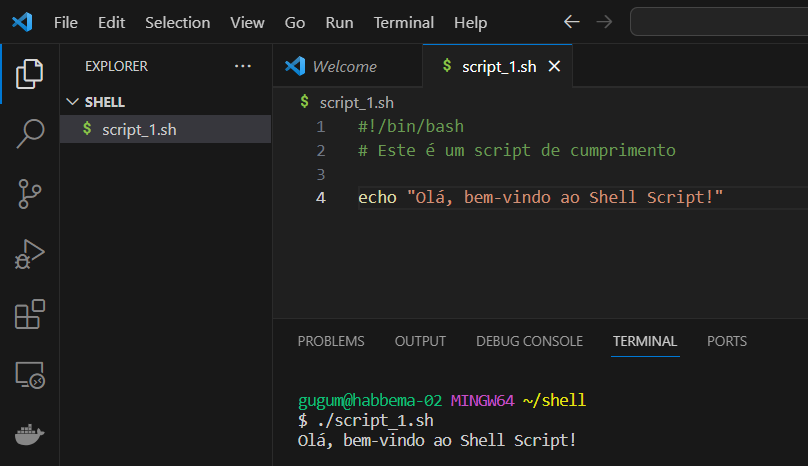Switch to the Welcome tab
This screenshot has height=466, width=808.
pyautogui.click(x=344, y=66)
